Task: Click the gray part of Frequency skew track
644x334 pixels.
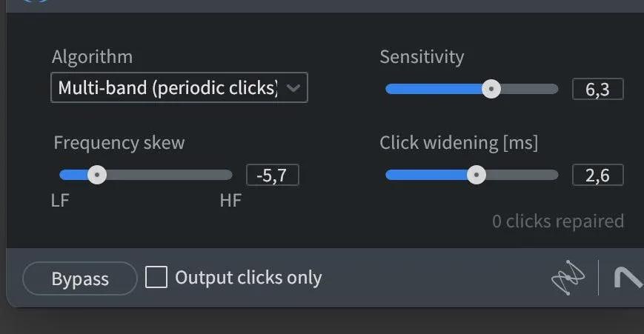Action: click(169, 175)
